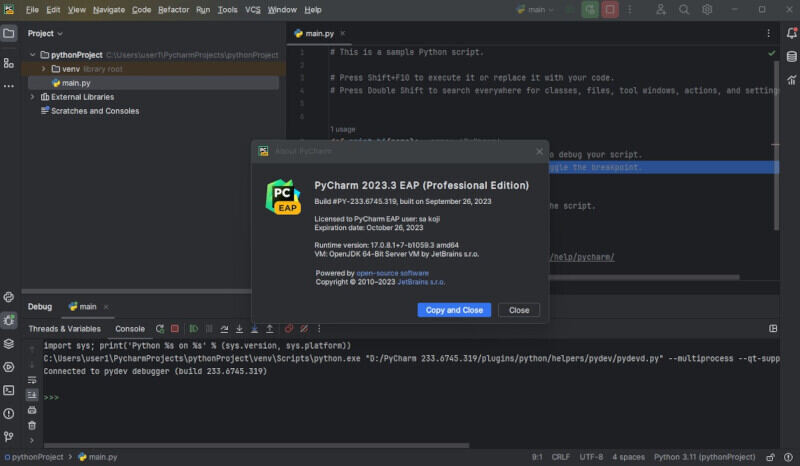Open Code With Me user icon
This screenshot has width=800, height=466.
pos(661,10)
